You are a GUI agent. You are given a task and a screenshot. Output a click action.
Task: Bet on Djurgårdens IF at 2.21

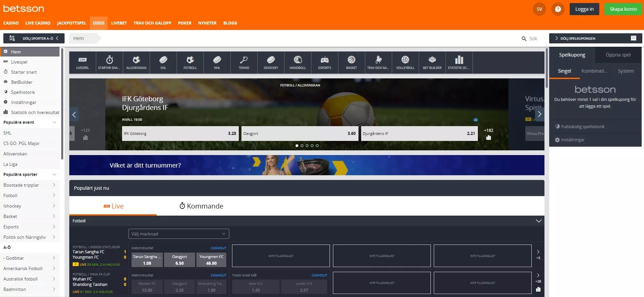[x=419, y=134]
